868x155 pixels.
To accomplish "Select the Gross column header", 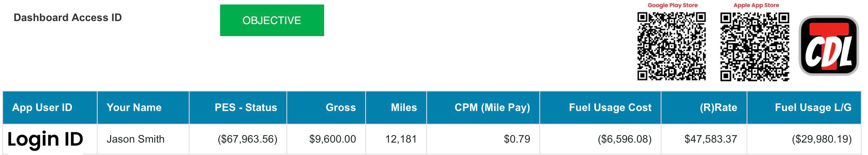I will pyautogui.click(x=340, y=108).
